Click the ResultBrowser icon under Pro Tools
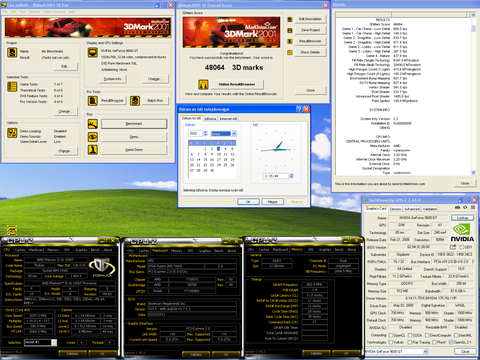Viewport: 480px width, 360px height. (92, 101)
